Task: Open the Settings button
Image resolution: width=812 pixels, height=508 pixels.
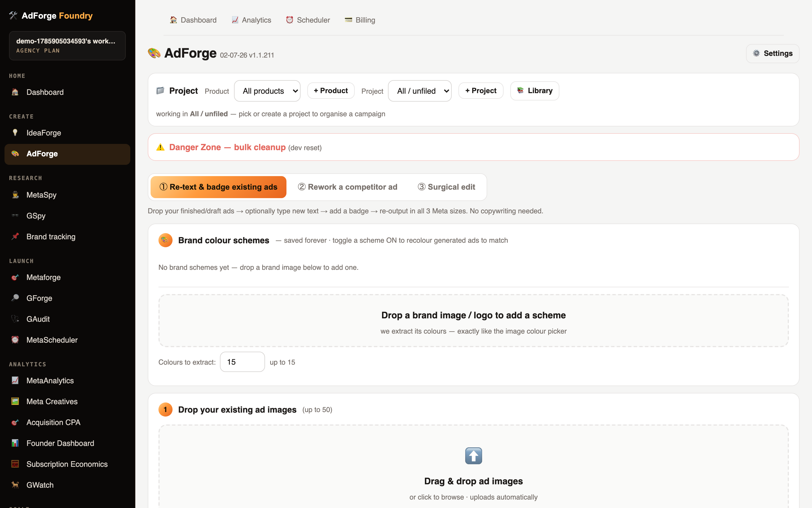Action: [x=773, y=53]
